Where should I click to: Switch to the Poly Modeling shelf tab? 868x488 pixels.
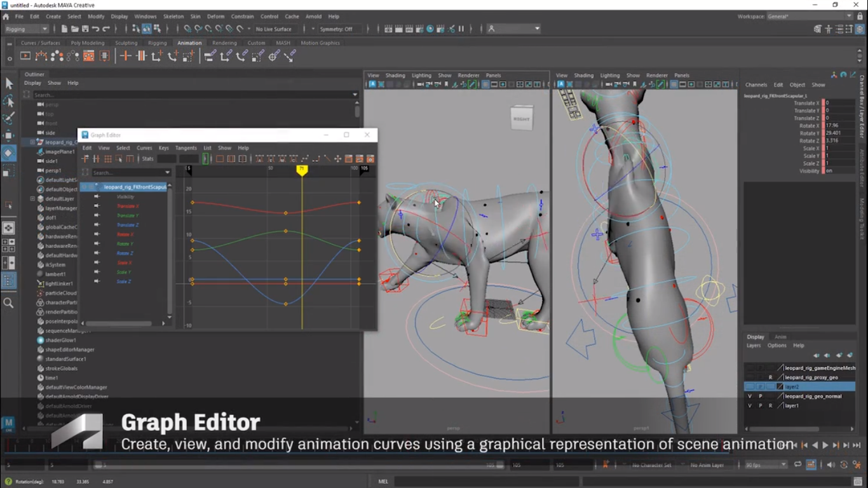[x=87, y=43]
